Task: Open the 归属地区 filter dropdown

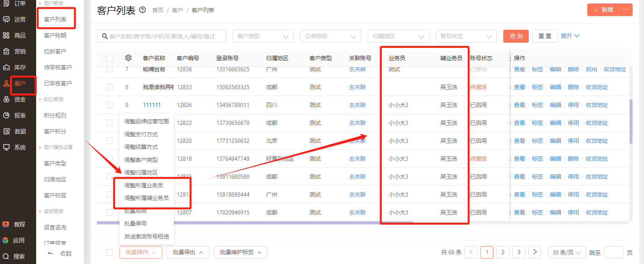Action: point(398,36)
